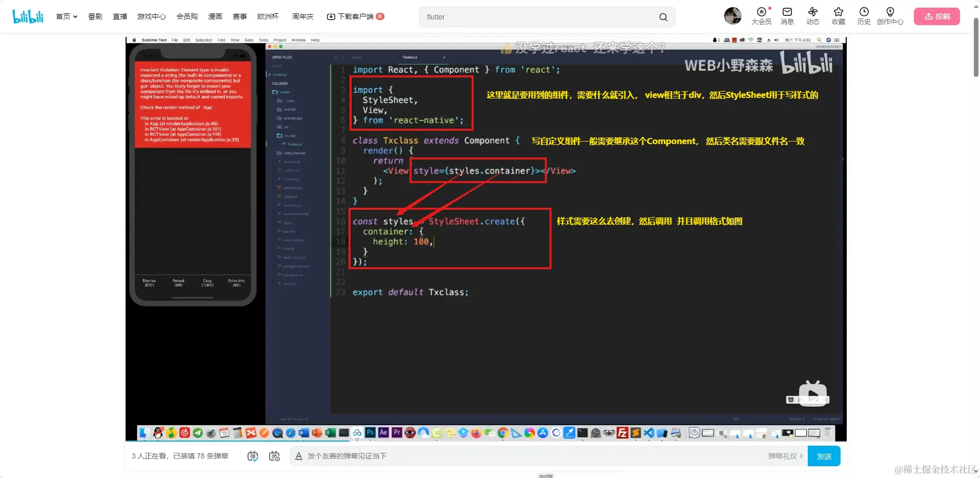
Task: Focus the danmaku text input field
Action: (x=528, y=456)
